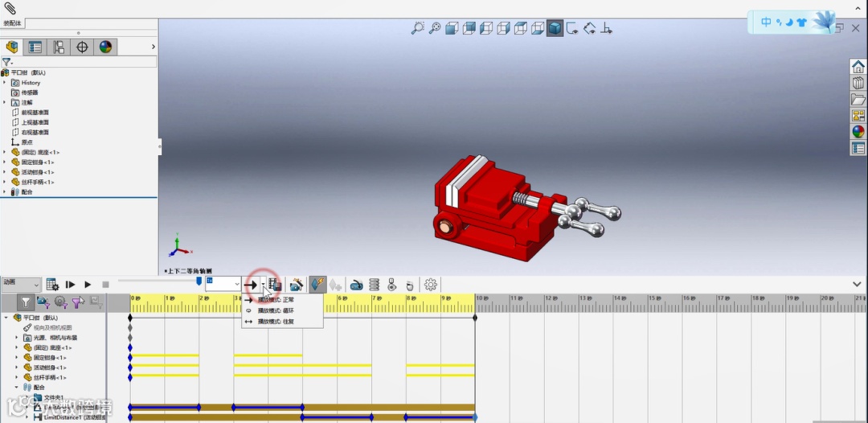Click the playback mode arrow button
This screenshot has height=423, width=868.
pos(252,285)
